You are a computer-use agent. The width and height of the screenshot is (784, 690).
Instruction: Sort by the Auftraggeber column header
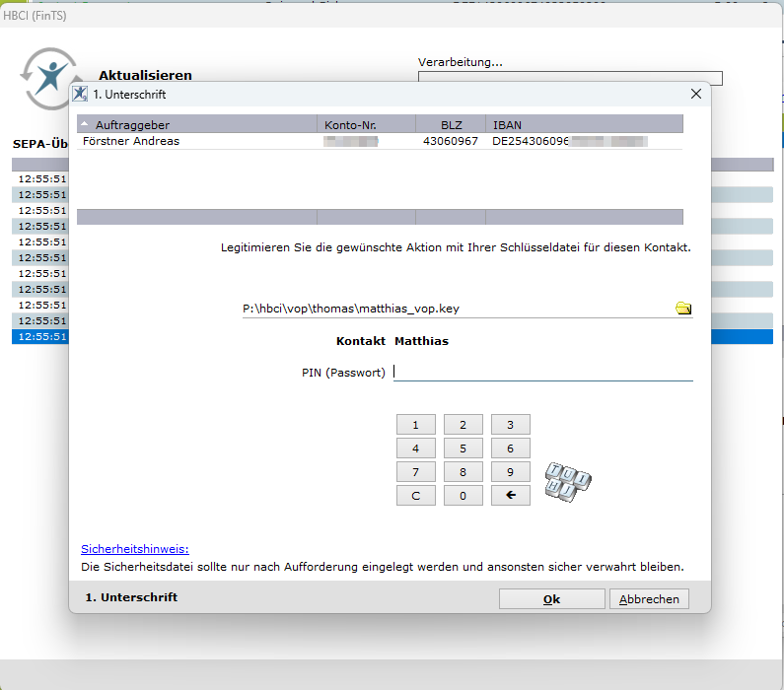point(197,124)
